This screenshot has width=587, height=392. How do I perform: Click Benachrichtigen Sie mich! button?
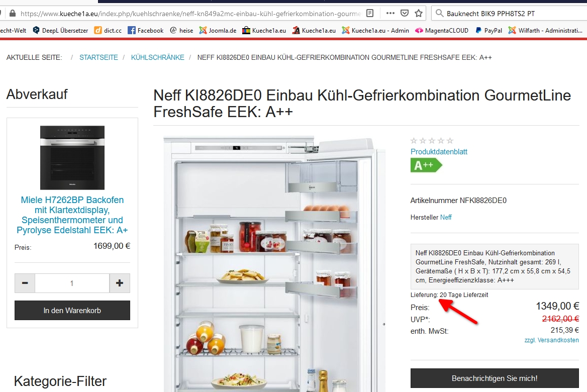point(495,378)
